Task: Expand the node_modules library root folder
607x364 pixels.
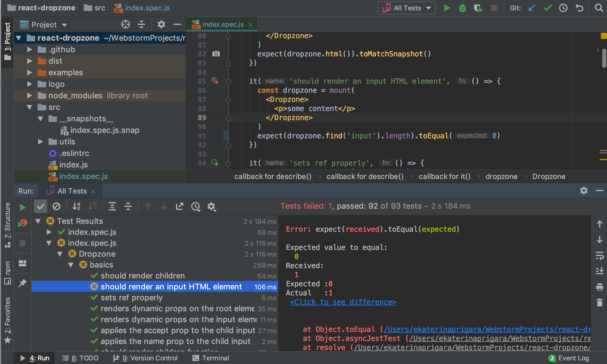Action: click(29, 96)
